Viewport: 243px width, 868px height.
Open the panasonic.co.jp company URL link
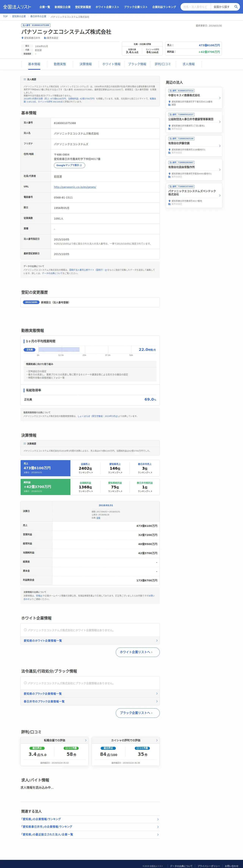click(x=75, y=187)
